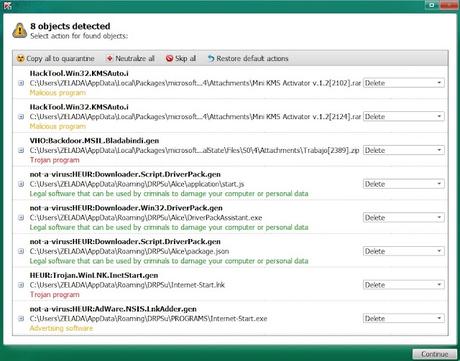Click the Copy all to quarantine icon
460x361 pixels.
[21, 59]
